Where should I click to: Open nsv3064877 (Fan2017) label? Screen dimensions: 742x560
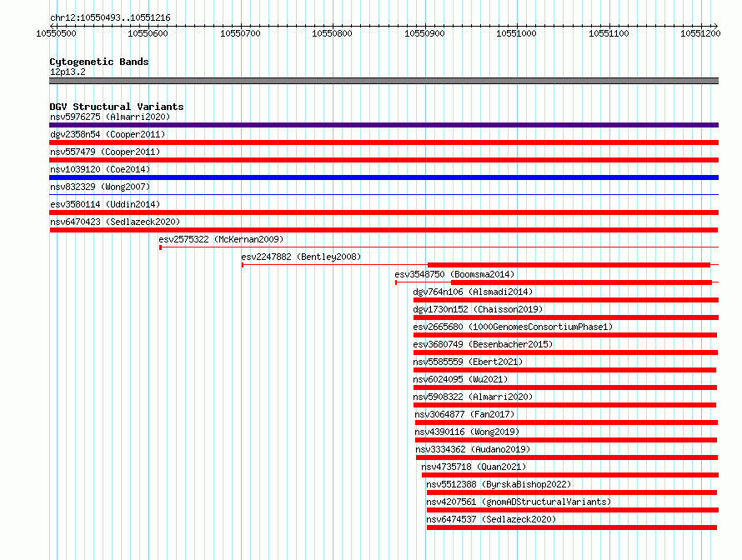coord(464,414)
